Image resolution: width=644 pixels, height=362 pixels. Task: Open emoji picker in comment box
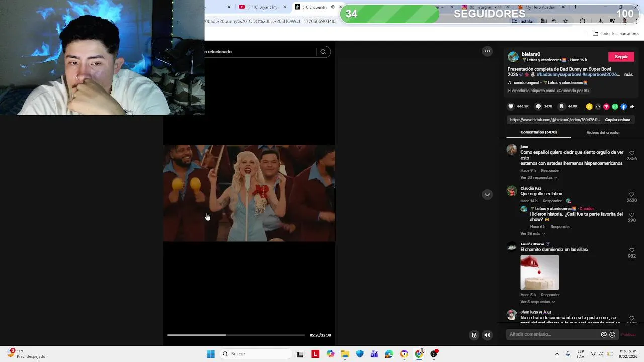pos(612,334)
